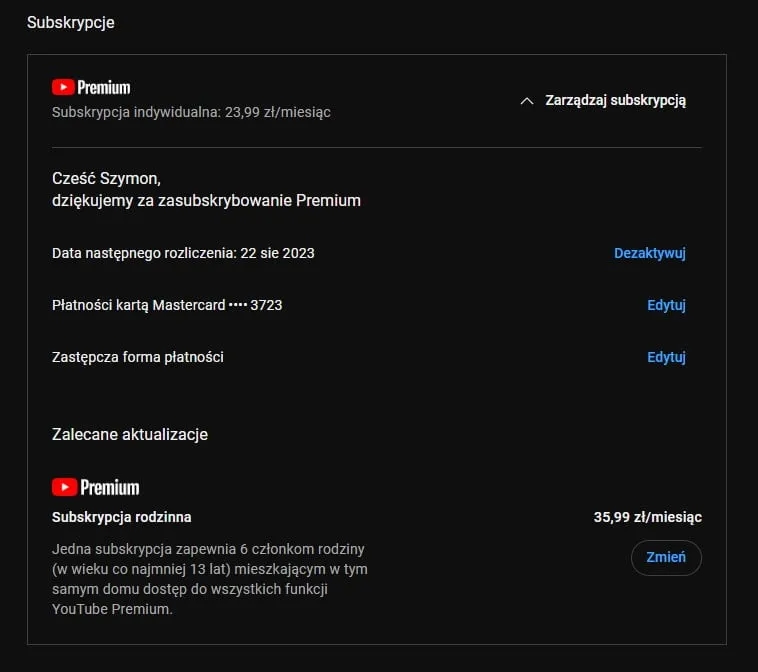Click Zastępcza forma płatności label
Screen dimensions: 758x672
[138, 357]
